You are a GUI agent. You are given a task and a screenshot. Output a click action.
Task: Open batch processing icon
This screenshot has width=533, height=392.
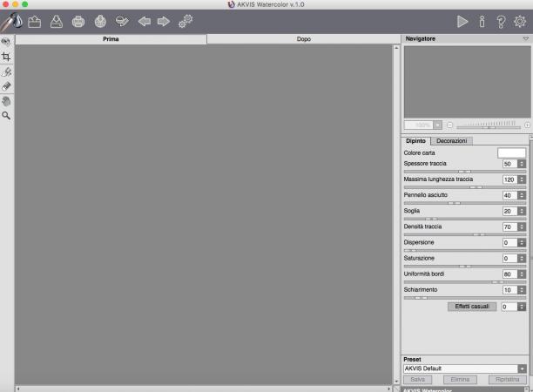pos(122,22)
